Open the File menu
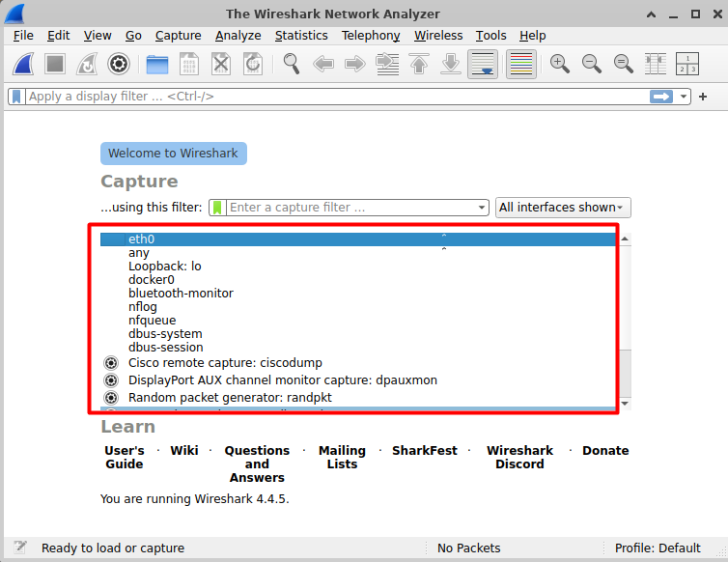Image resolution: width=728 pixels, height=562 pixels. (23, 36)
